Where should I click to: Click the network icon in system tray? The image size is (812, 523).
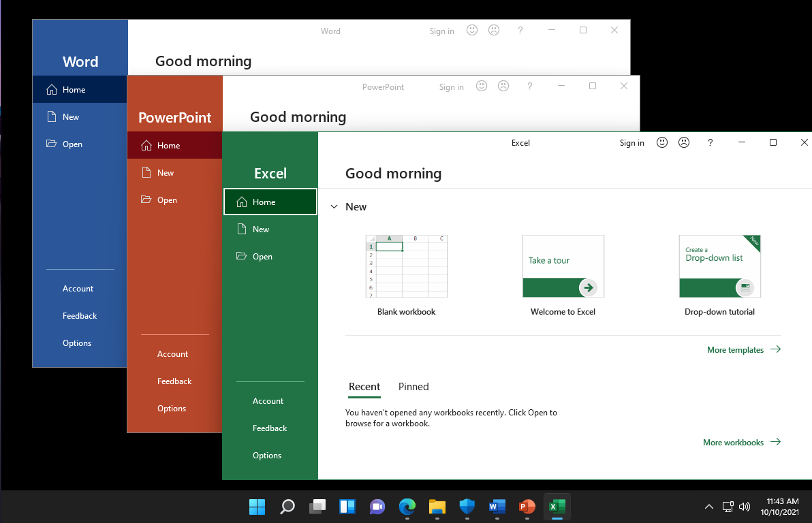coord(728,507)
